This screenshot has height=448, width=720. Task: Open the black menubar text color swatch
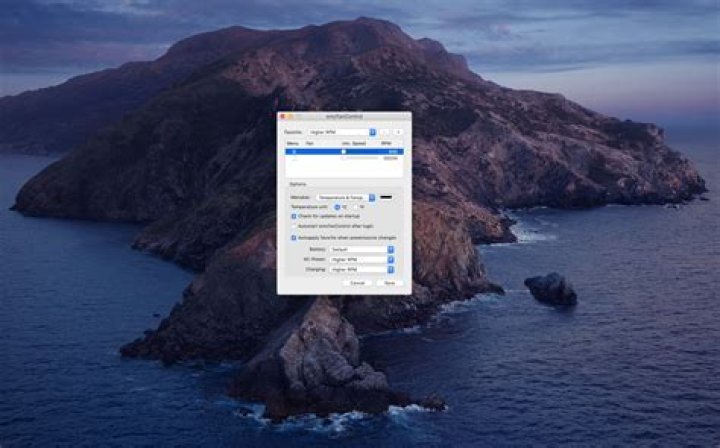[x=386, y=197]
